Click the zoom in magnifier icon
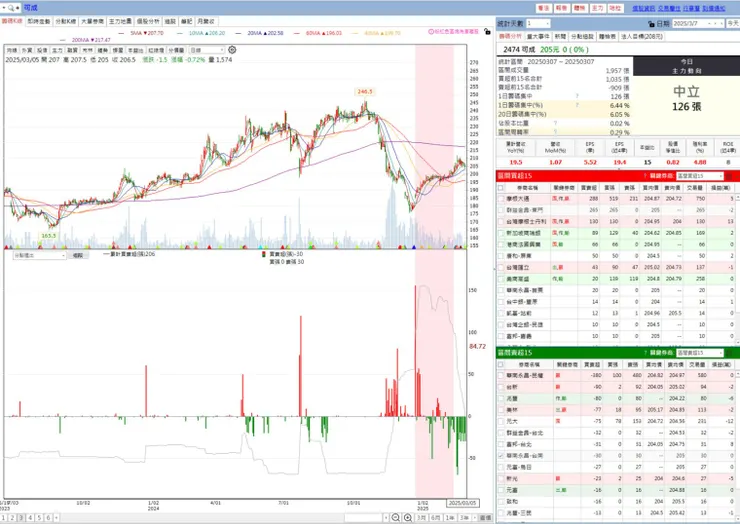 coord(408,518)
